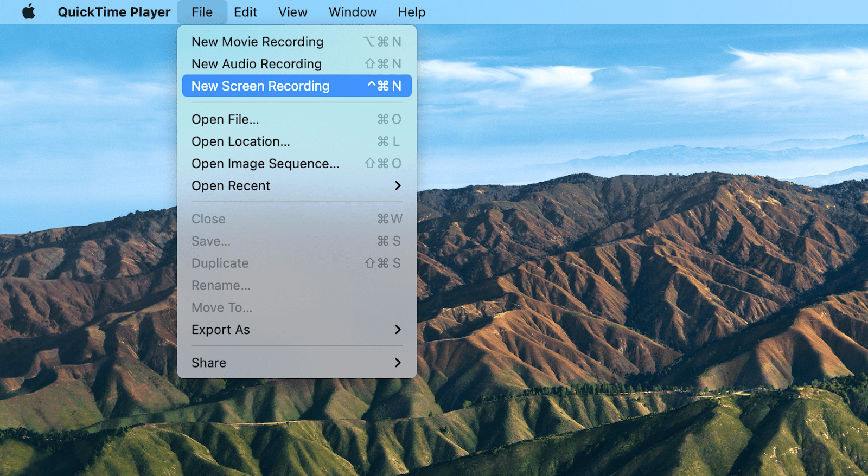The width and height of the screenshot is (868, 476).
Task: Click the greyed-out Close entry
Action: coord(297,219)
